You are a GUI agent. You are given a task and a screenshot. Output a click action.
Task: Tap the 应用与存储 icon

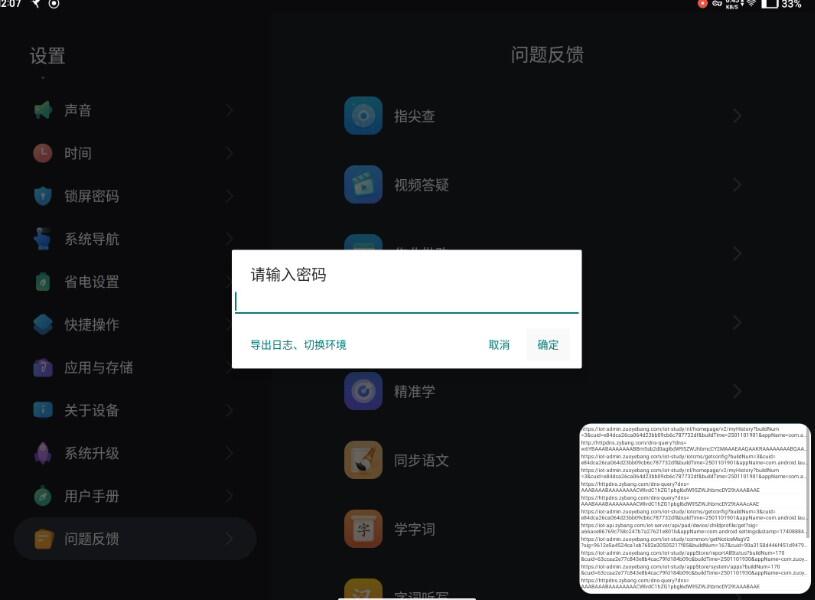(x=43, y=368)
